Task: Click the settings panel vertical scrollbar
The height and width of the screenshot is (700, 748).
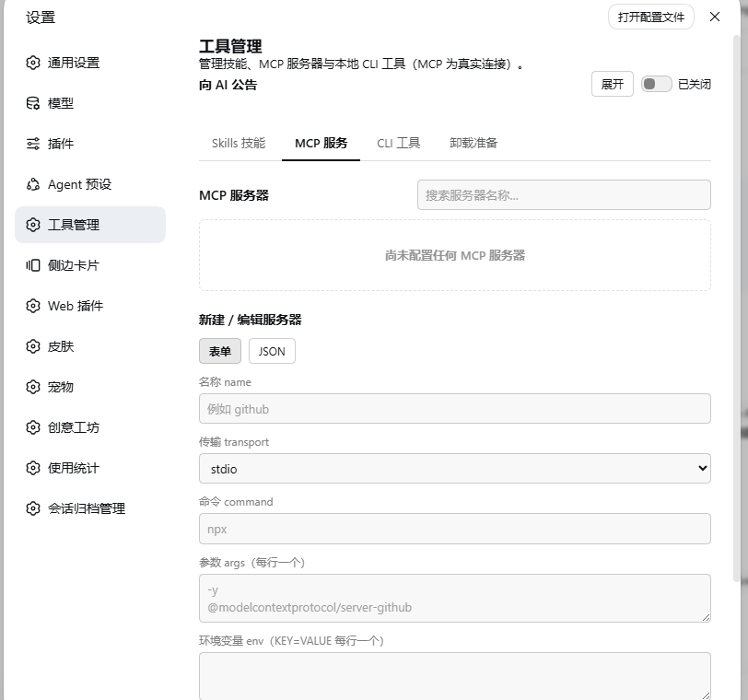Action: (x=737, y=308)
